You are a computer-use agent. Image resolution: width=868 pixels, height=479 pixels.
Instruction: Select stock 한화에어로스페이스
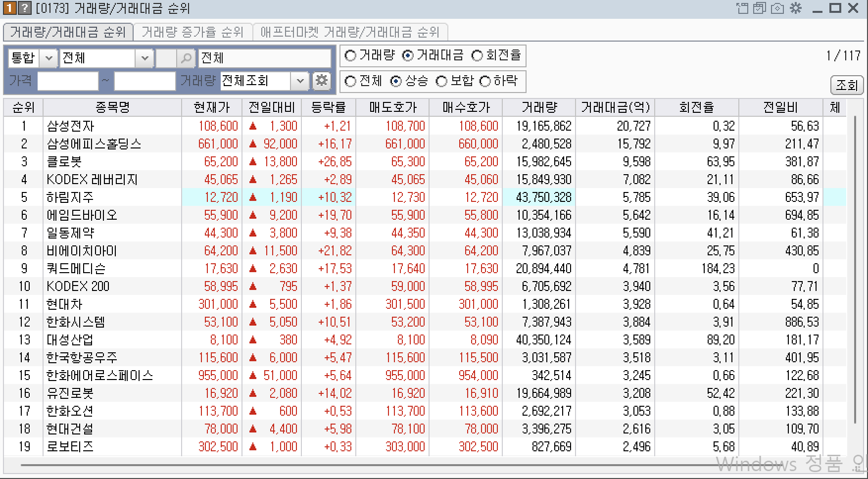point(100,375)
